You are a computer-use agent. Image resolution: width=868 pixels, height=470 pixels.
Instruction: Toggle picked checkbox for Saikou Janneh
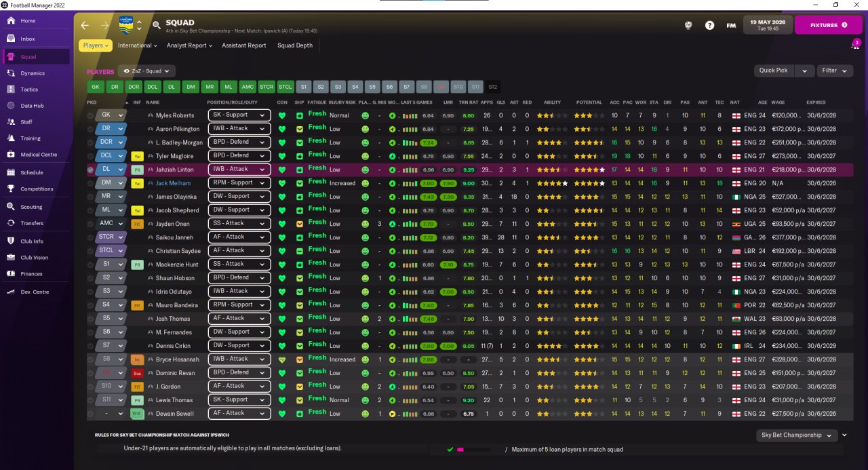[91, 237]
